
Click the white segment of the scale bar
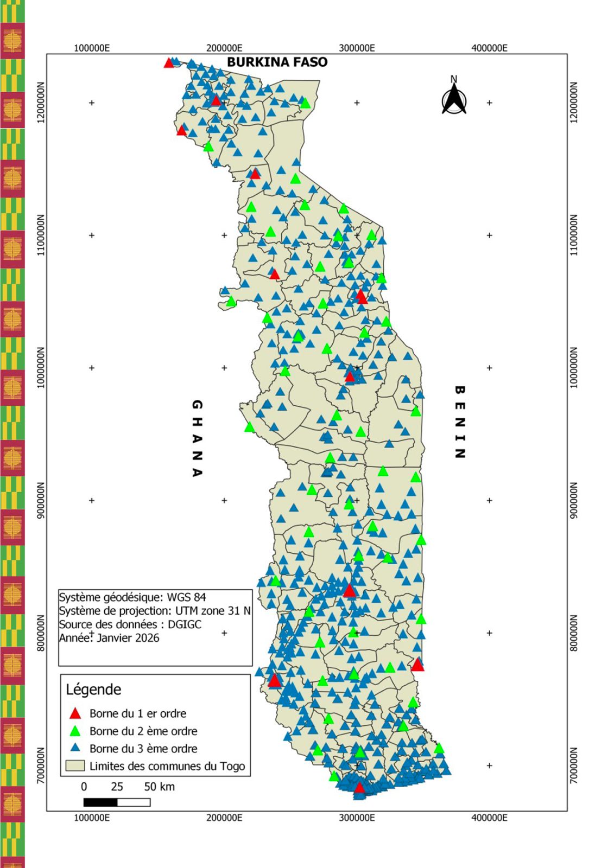[x=134, y=802]
